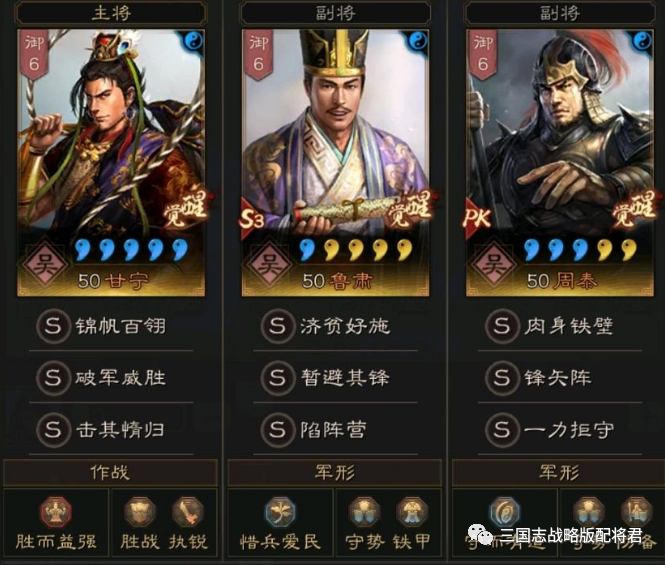
Task: Tap the 惜兵爱民 flower icon
Action: pos(280,512)
